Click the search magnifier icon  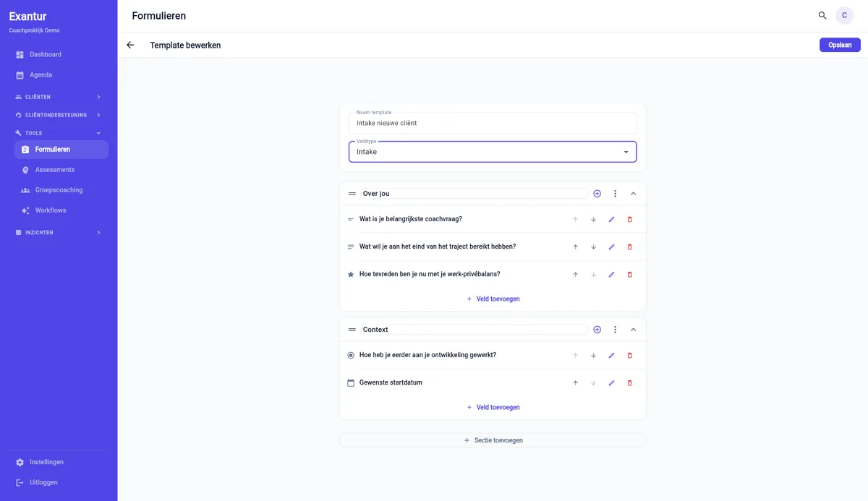pos(822,15)
